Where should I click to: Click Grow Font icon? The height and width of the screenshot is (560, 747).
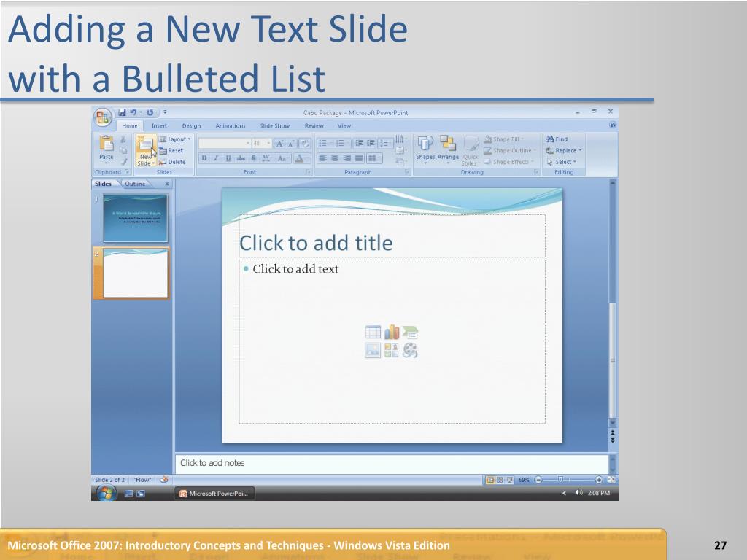pos(280,144)
